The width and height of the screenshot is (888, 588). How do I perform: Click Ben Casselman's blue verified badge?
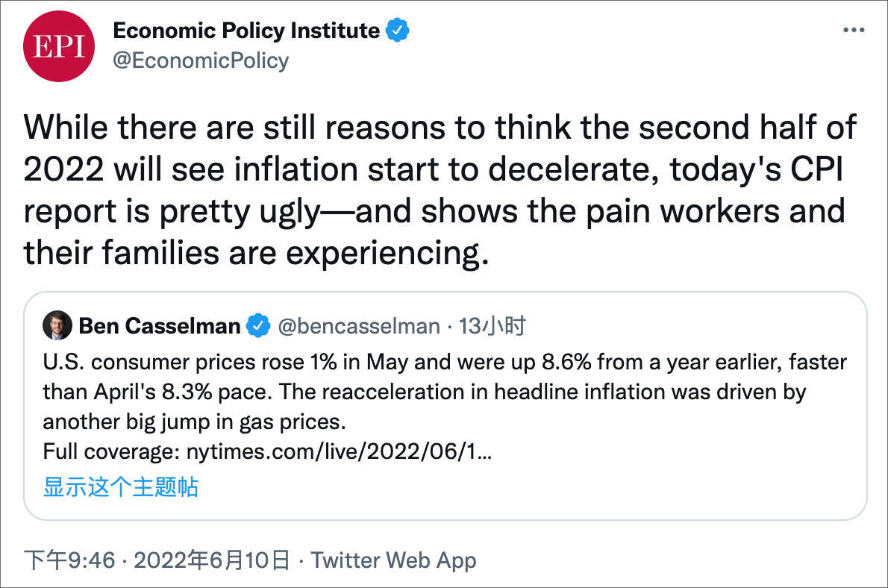coord(258,326)
